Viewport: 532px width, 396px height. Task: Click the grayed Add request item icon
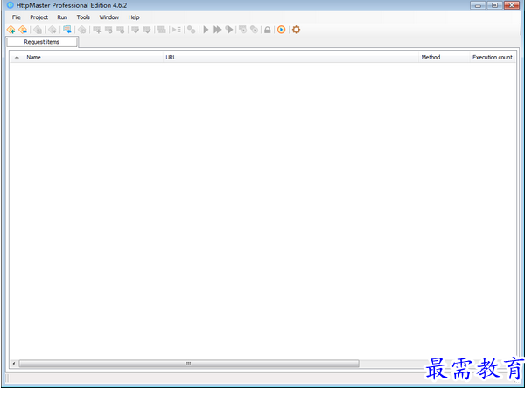tap(97, 30)
